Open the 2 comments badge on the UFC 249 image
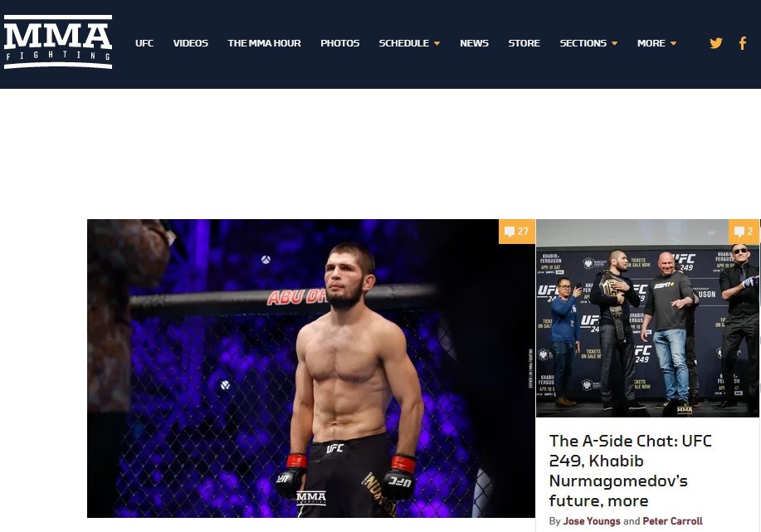This screenshot has height=532, width=761. point(744,232)
